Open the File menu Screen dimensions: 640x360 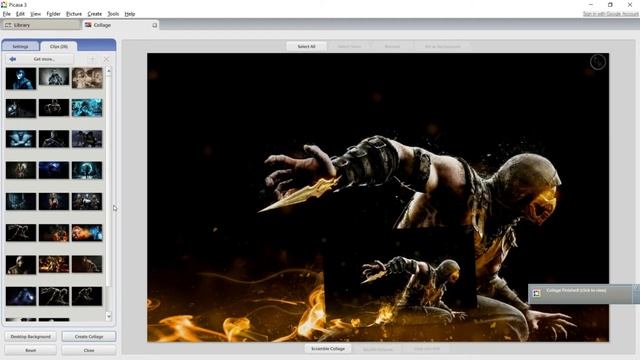(x=7, y=14)
